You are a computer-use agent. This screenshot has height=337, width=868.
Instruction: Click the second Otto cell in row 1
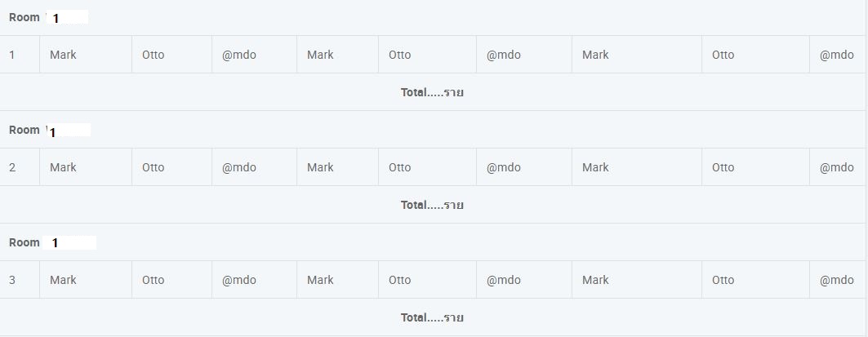[427, 55]
